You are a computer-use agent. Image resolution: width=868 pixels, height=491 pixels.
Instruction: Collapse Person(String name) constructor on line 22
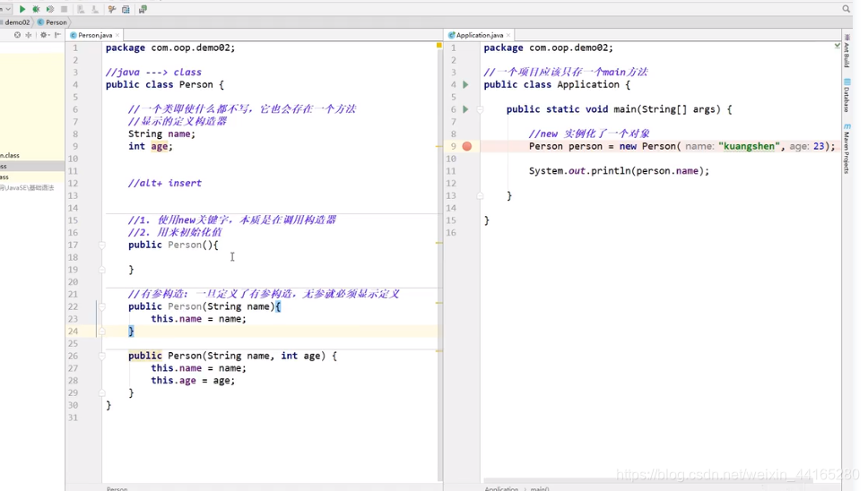102,306
